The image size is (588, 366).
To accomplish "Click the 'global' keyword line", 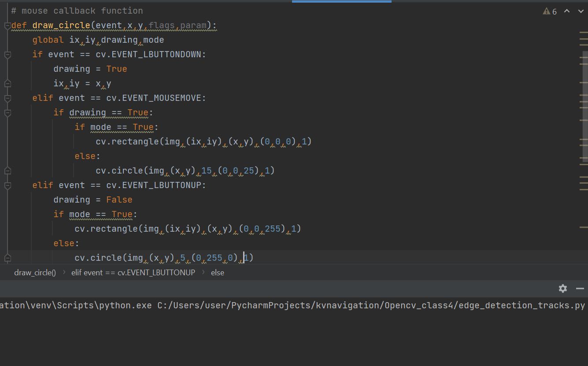I will [x=98, y=40].
